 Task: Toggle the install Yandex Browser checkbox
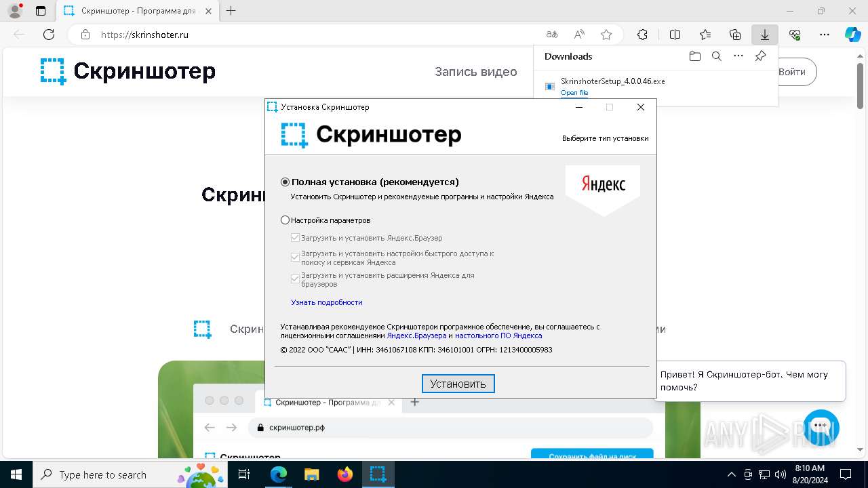pyautogui.click(x=295, y=238)
